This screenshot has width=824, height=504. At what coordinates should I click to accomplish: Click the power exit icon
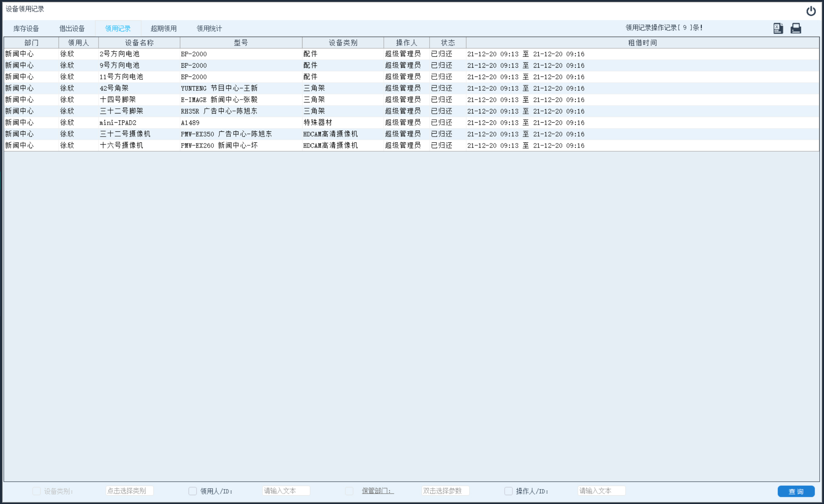811,11
